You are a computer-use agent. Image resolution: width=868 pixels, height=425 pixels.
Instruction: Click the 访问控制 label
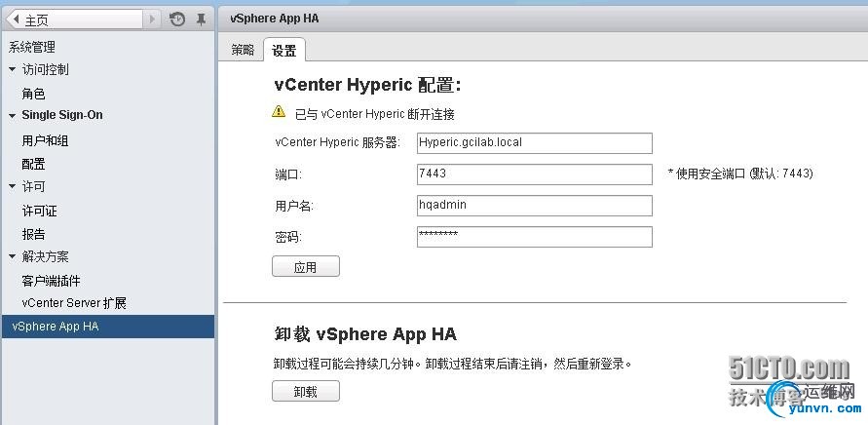pos(46,70)
